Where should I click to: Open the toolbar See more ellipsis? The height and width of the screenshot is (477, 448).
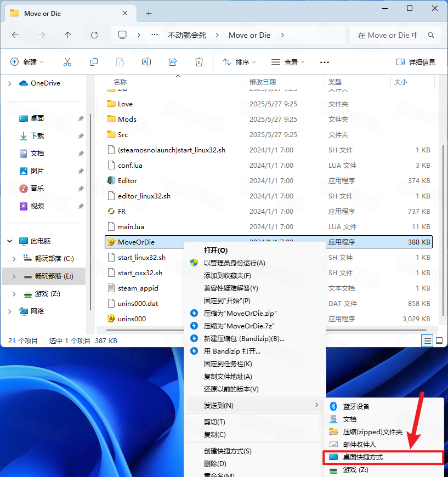pyautogui.click(x=325, y=63)
